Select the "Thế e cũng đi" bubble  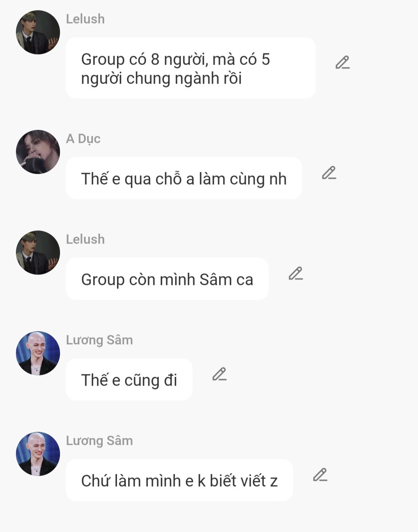(x=129, y=379)
